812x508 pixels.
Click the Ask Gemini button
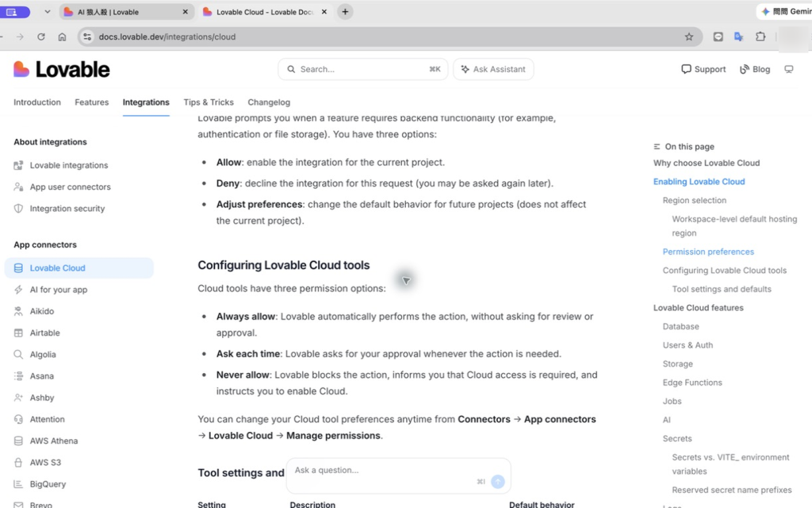click(784, 11)
